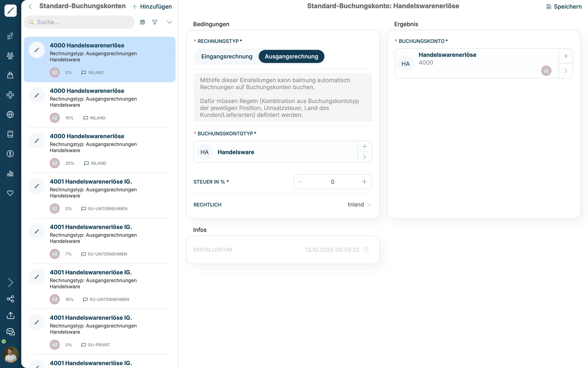Open the shopping bag sidebar icon
The width and height of the screenshot is (588, 368).
click(10, 75)
